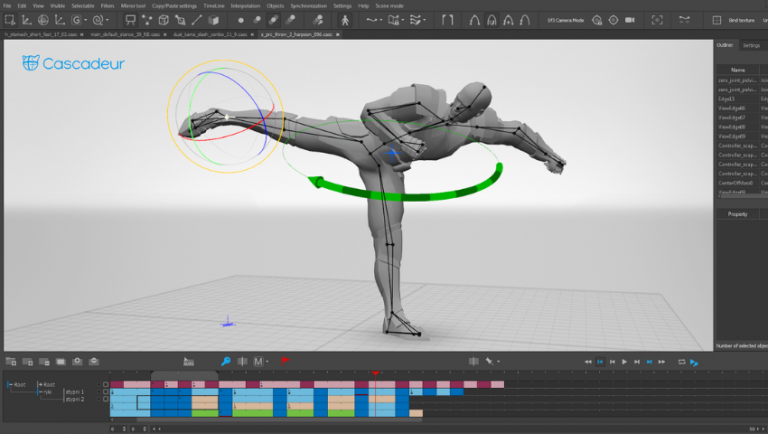The image size is (768, 434).
Task: Open the locked map dropdown arrow
Action: (403, 20)
